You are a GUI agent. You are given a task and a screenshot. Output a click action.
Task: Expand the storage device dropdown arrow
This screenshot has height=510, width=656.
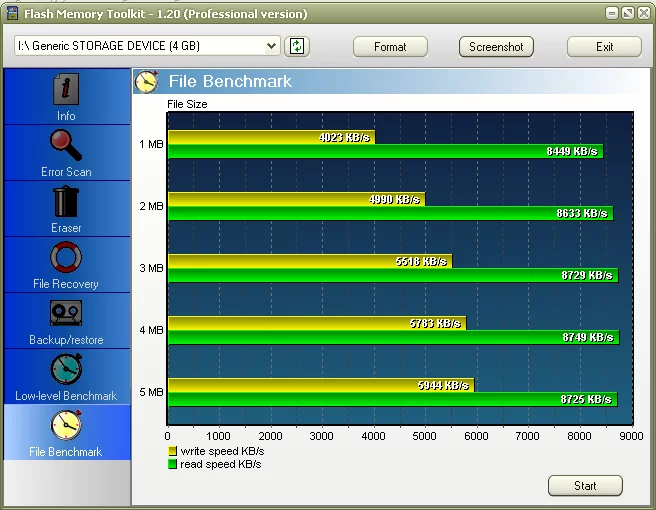tap(272, 46)
